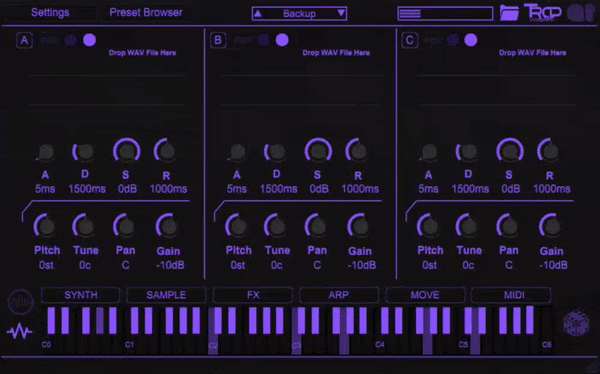
Task: Click the Pan knob in sampler B
Action: coord(317,226)
